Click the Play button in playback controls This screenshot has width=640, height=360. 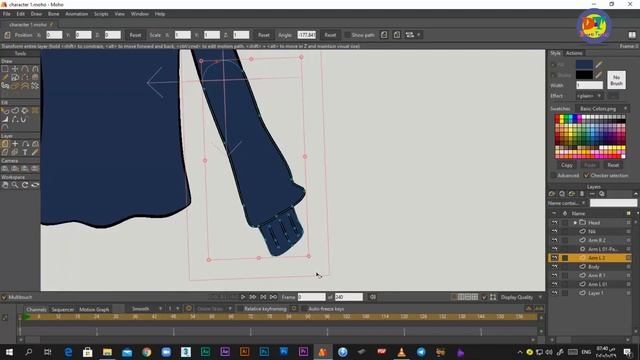point(243,297)
